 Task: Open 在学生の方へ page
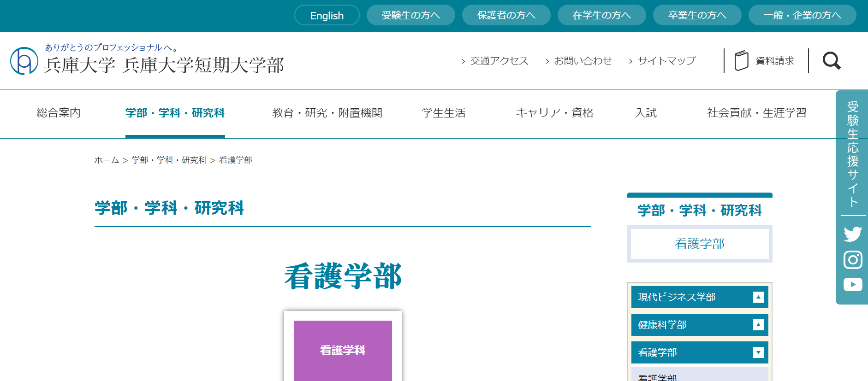coord(602,15)
